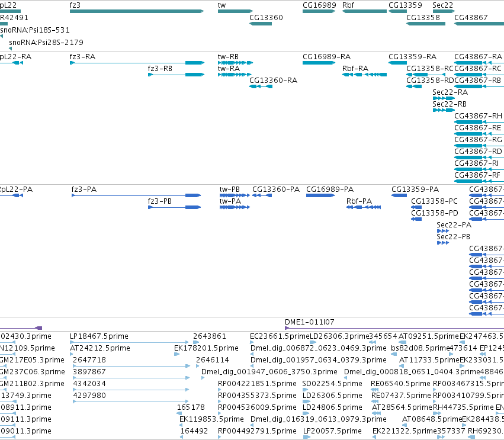Click the CG13359-PA protein feature
Screen dimensions: 504x440
point(399,195)
